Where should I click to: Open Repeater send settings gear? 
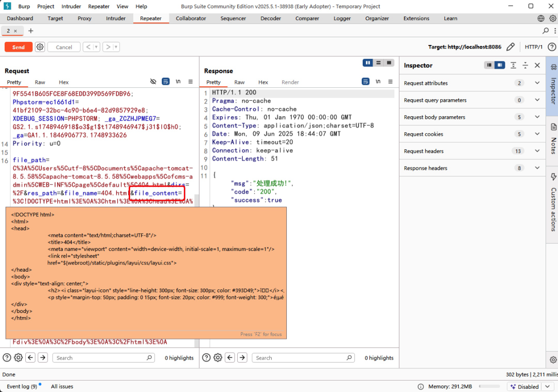40,47
